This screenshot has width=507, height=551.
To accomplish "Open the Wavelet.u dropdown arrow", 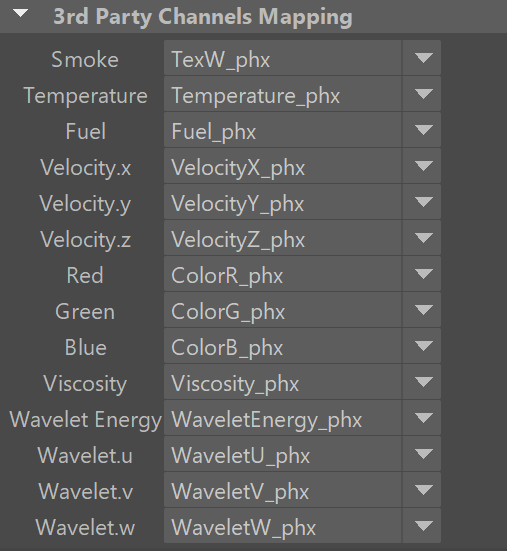I will [422, 454].
